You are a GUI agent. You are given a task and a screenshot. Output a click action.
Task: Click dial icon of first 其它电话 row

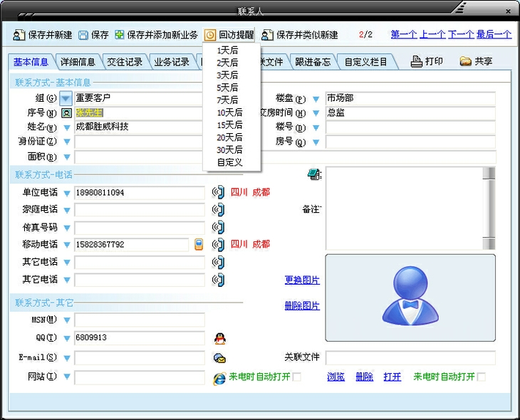219,262
